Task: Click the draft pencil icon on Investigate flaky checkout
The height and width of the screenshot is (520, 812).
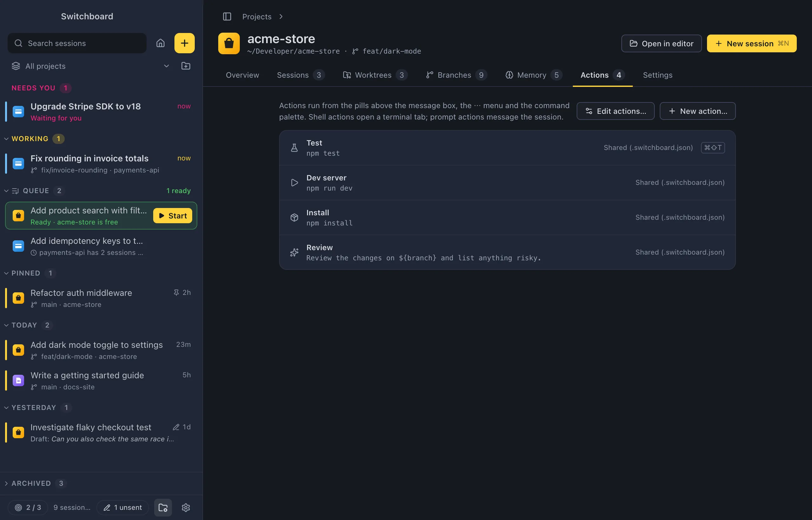Action: 176,427
